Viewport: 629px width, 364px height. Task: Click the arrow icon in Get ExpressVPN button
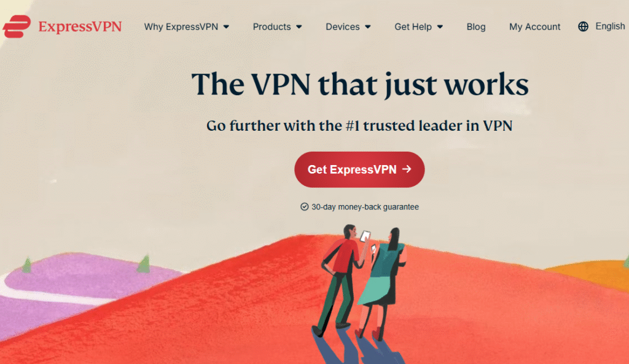pyautogui.click(x=407, y=169)
